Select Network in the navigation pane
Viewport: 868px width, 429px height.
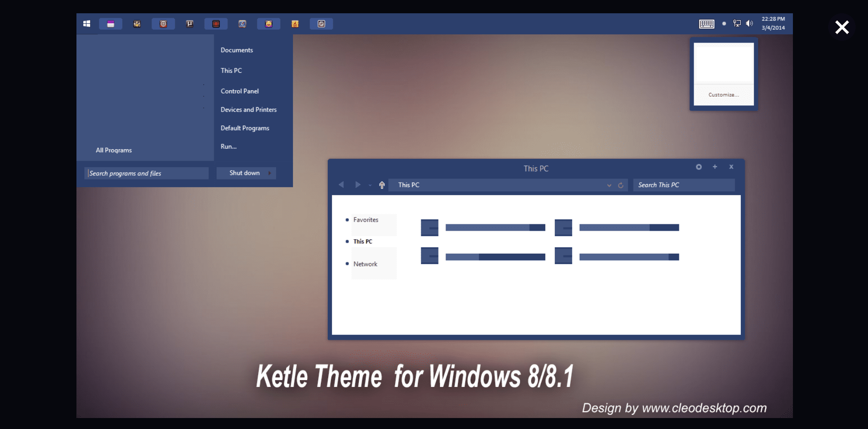(365, 264)
